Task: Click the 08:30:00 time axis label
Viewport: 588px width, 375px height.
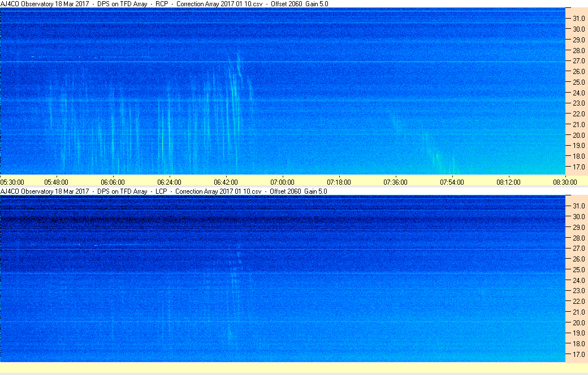Action: point(565,182)
